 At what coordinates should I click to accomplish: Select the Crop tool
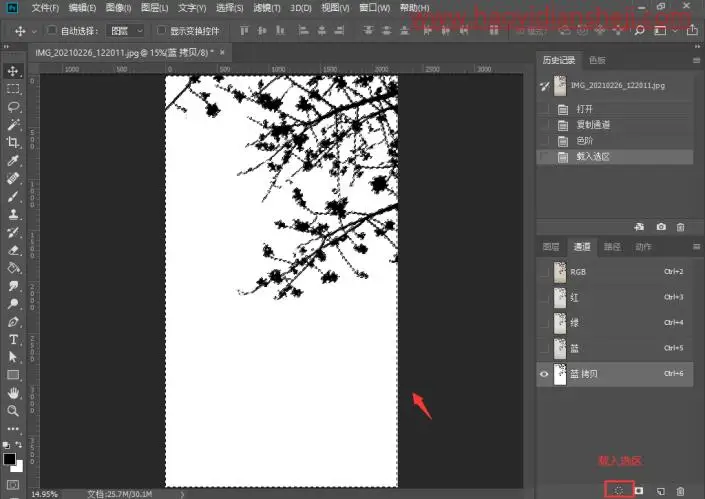click(13, 143)
